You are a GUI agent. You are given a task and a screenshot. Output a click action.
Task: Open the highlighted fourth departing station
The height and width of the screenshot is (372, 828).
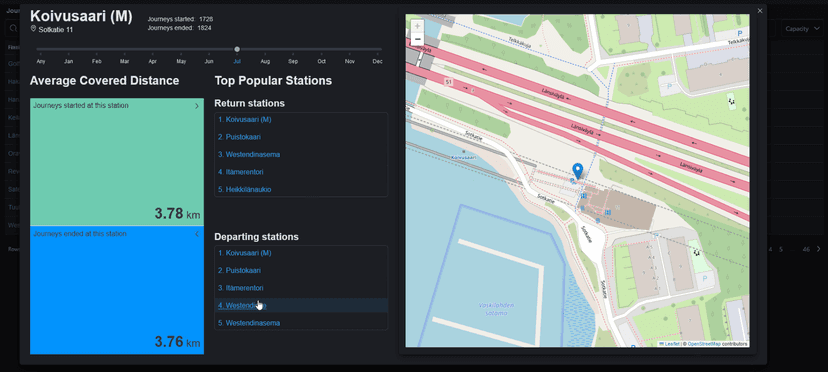pyautogui.click(x=301, y=305)
